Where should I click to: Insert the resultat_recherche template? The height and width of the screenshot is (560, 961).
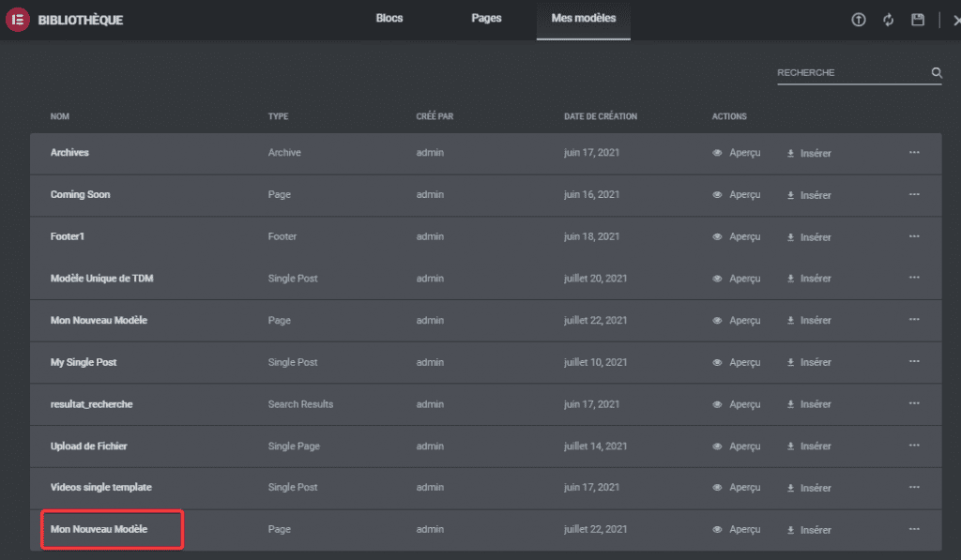[x=809, y=404]
